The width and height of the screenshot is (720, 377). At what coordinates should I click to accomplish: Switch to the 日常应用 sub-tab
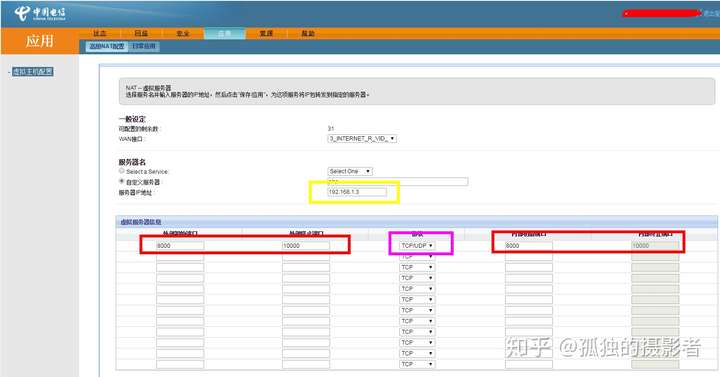144,46
